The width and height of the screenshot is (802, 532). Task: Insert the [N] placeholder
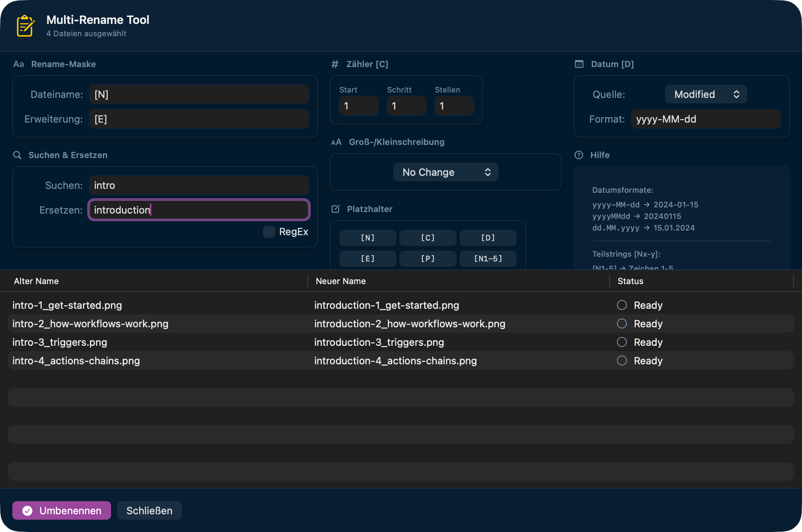click(x=367, y=238)
